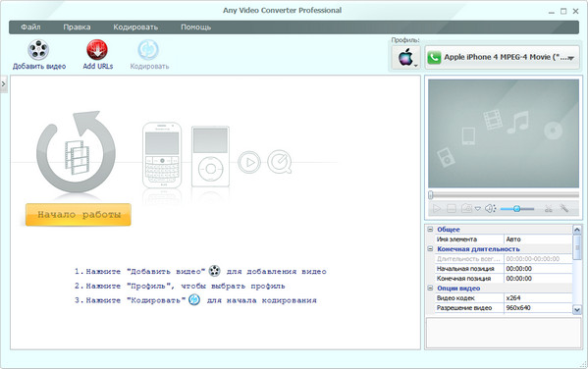Adjust the volume slider in the player
The image size is (588, 369).
click(517, 208)
